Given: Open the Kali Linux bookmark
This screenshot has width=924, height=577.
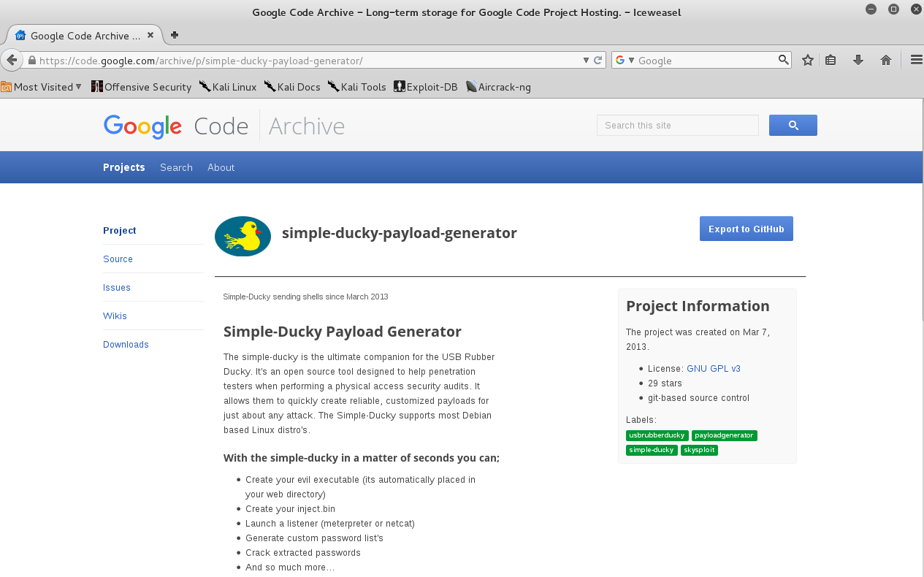Looking at the screenshot, I should click(227, 87).
